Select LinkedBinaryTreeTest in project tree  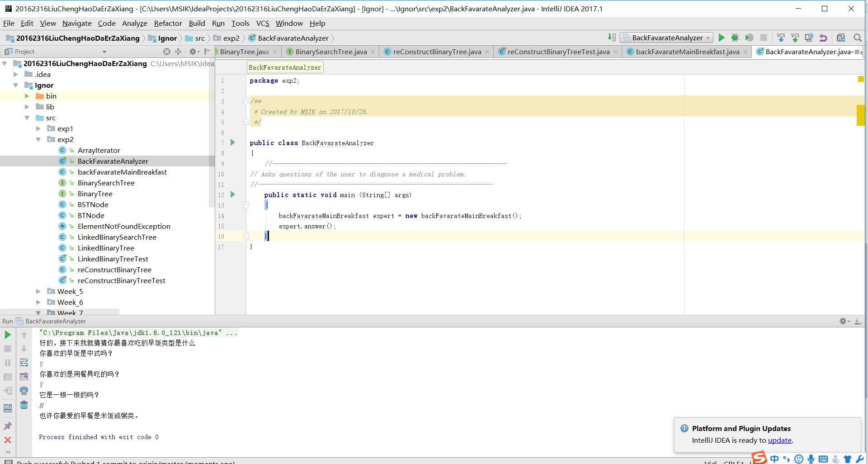pos(113,259)
